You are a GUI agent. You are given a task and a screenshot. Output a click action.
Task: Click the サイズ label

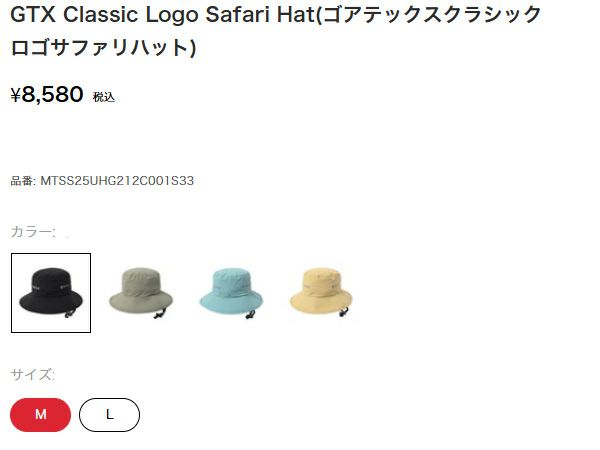tap(33, 374)
